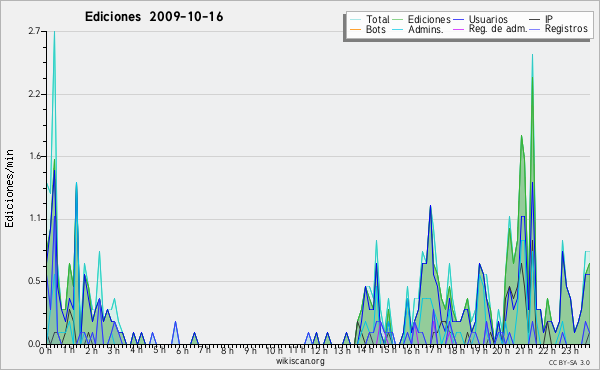Image resolution: width=600 pixels, height=370 pixels.
Task: Click the 2.7 value on vertical axis
Action: (x=34, y=31)
